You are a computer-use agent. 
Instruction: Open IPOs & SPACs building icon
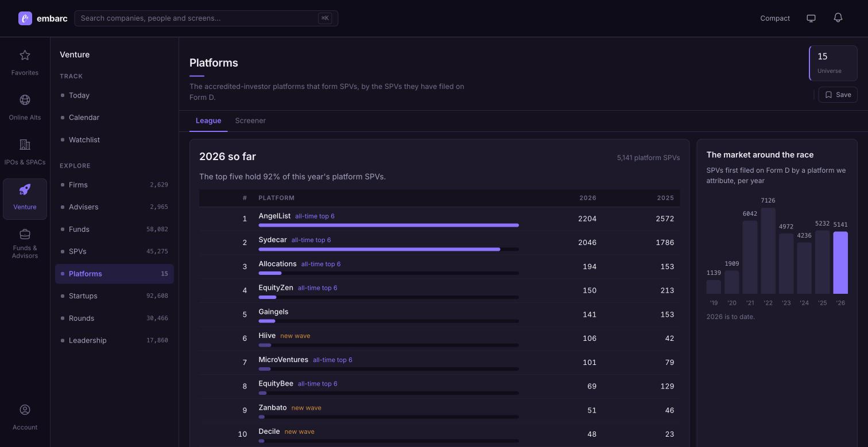(x=25, y=145)
